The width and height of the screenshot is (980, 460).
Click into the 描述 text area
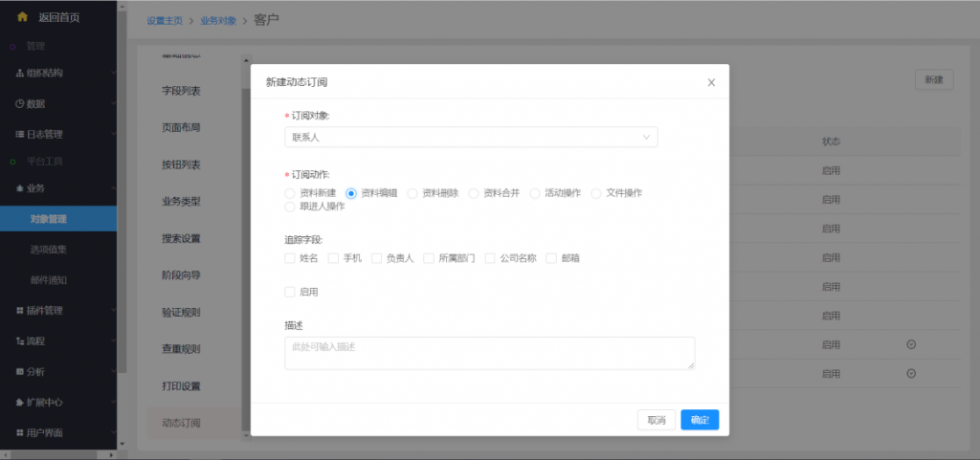(489, 353)
